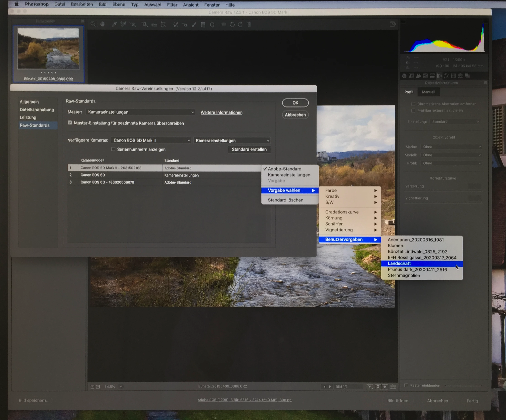The height and width of the screenshot is (420, 506).
Task: Rotate image counterclockwise icon
Action: [x=232, y=24]
